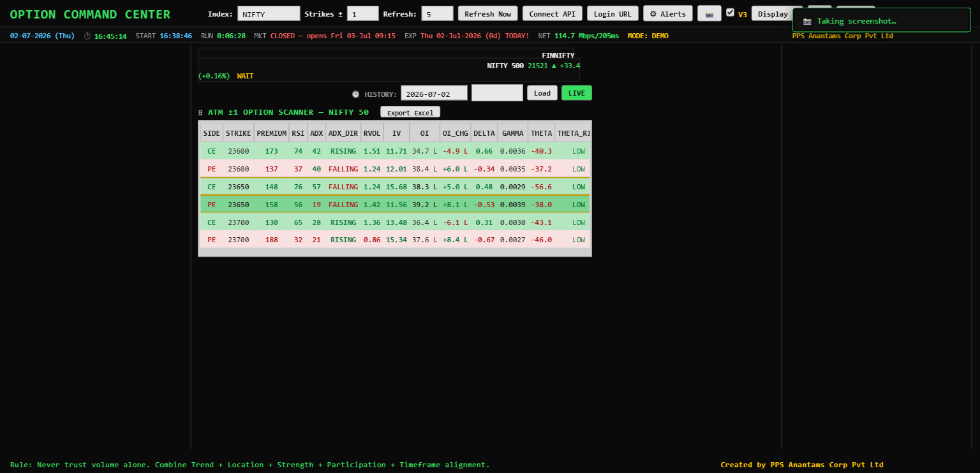Click the Refresh interval input field

(437, 13)
